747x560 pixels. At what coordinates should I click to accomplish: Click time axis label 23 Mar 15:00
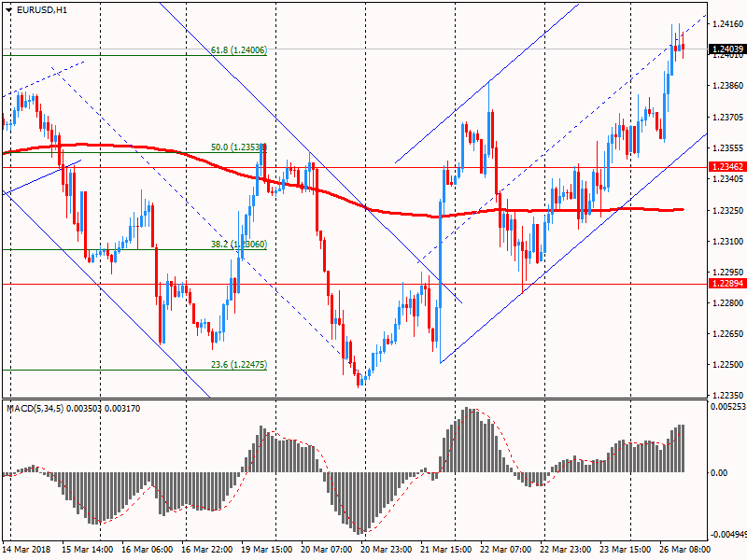(x=626, y=549)
